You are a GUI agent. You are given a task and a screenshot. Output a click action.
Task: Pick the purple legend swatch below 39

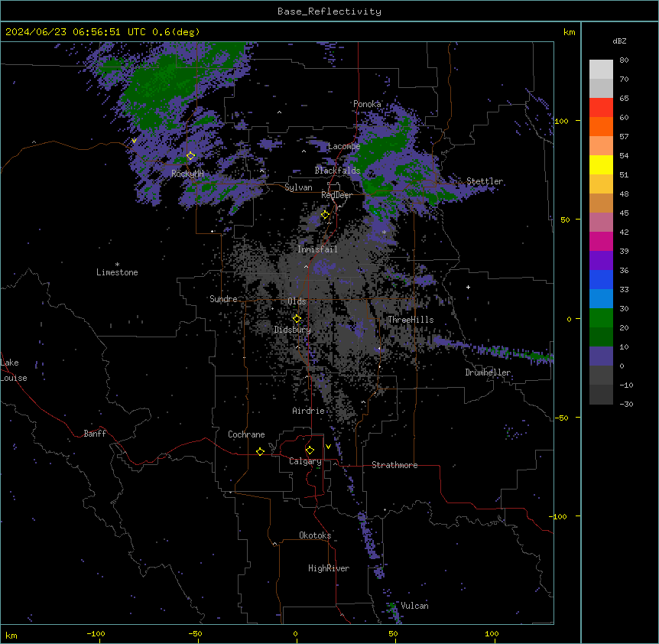pyautogui.click(x=601, y=261)
